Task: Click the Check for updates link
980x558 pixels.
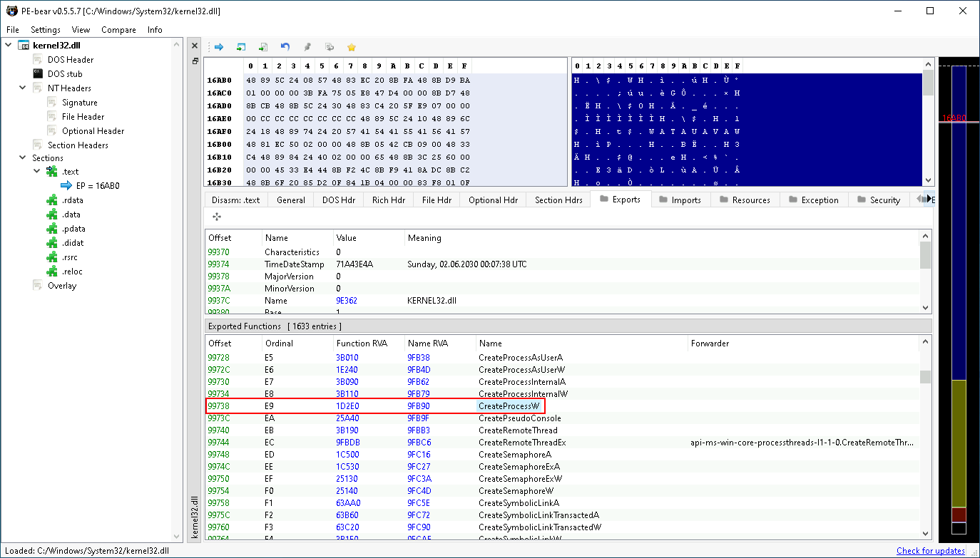Action: [930, 551]
